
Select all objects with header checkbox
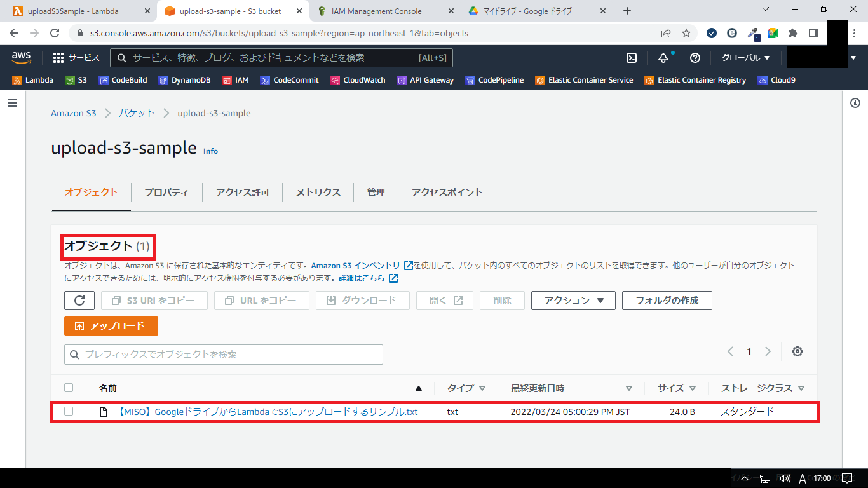click(x=69, y=388)
